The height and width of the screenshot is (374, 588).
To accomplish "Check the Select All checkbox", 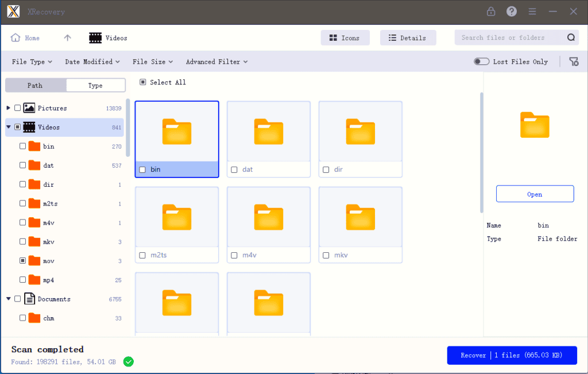I will tap(143, 82).
